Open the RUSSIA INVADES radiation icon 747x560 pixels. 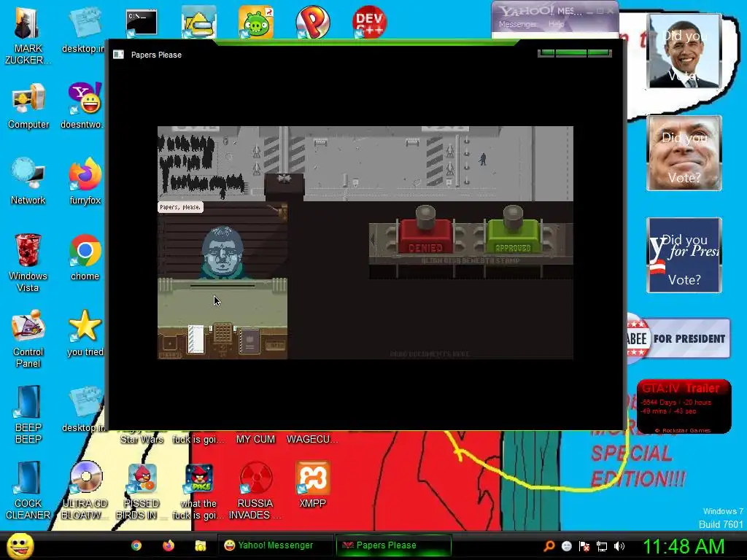coord(255,491)
